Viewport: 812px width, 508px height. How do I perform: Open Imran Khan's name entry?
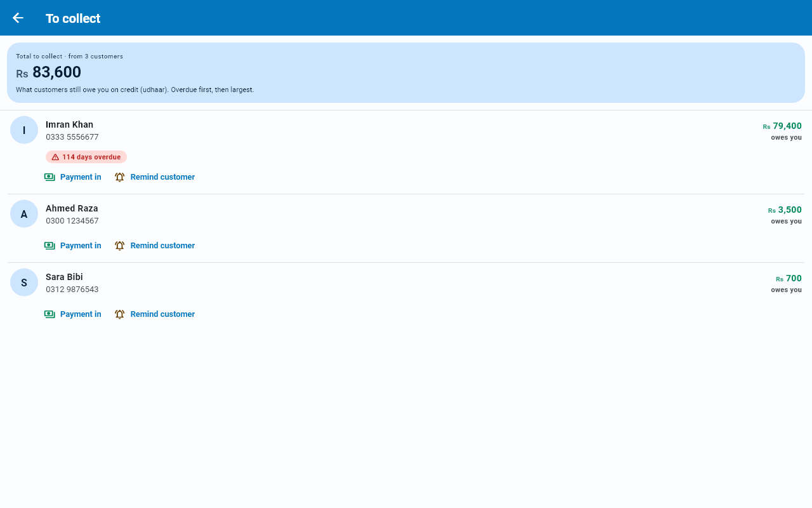tap(69, 124)
